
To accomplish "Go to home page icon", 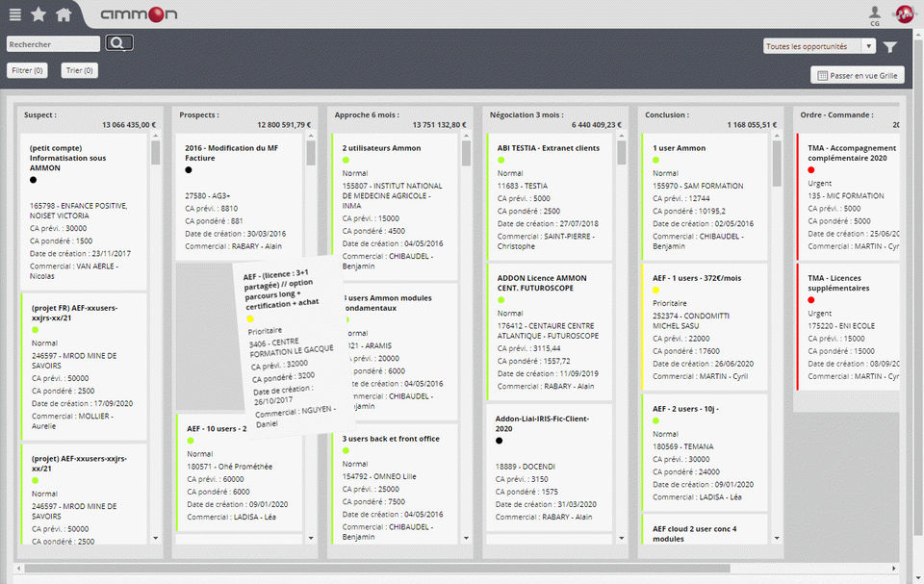I will pos(64,14).
